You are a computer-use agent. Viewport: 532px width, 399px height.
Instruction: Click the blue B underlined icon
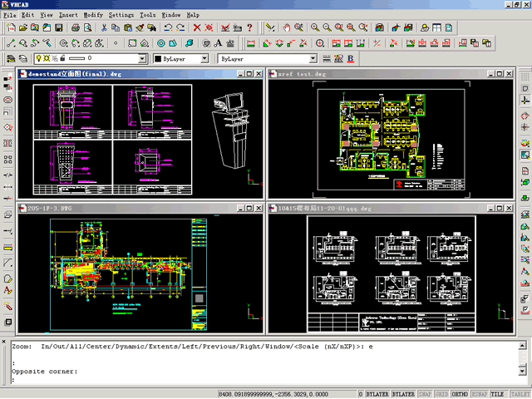click(x=351, y=59)
